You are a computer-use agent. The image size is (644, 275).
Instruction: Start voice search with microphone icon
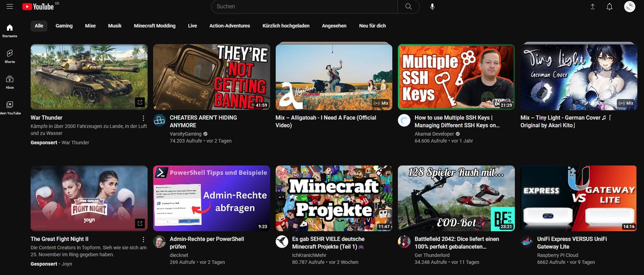pos(433,6)
